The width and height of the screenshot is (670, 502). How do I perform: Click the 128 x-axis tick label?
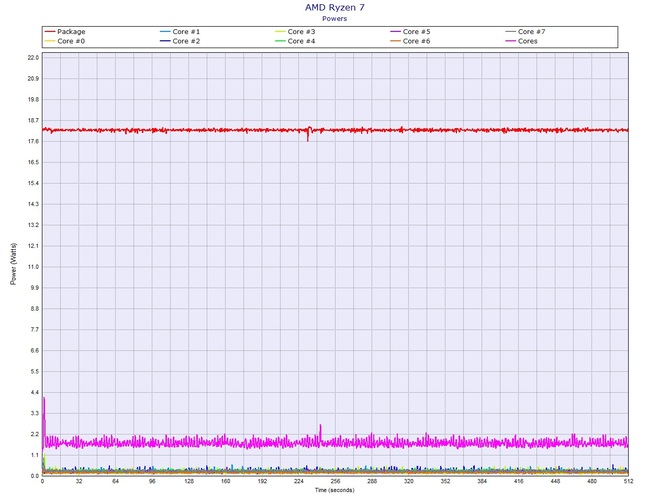tap(189, 481)
